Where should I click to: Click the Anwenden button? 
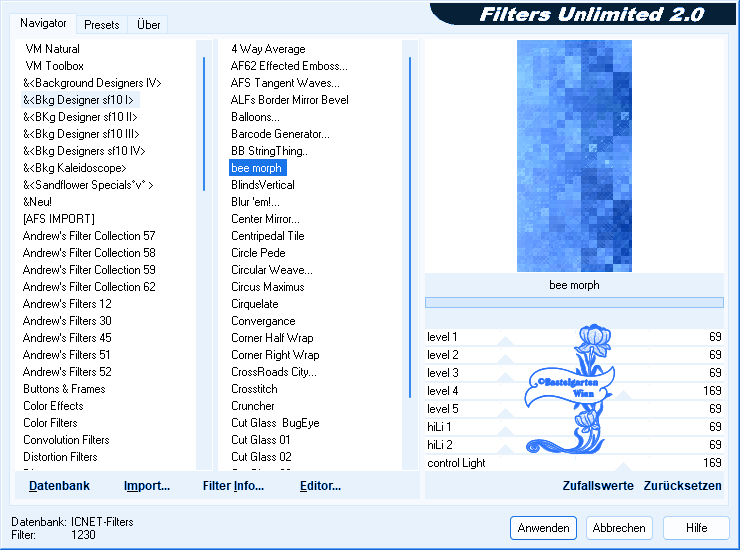point(543,528)
